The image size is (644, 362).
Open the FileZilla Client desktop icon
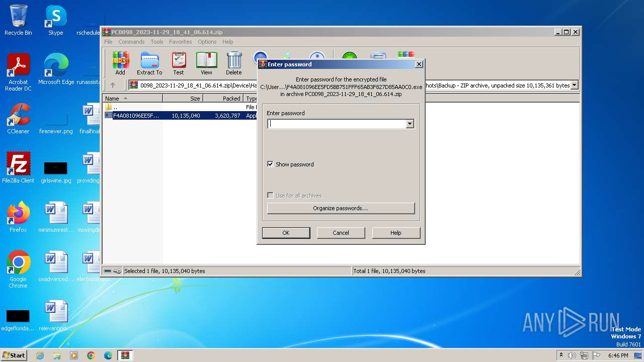[18, 168]
